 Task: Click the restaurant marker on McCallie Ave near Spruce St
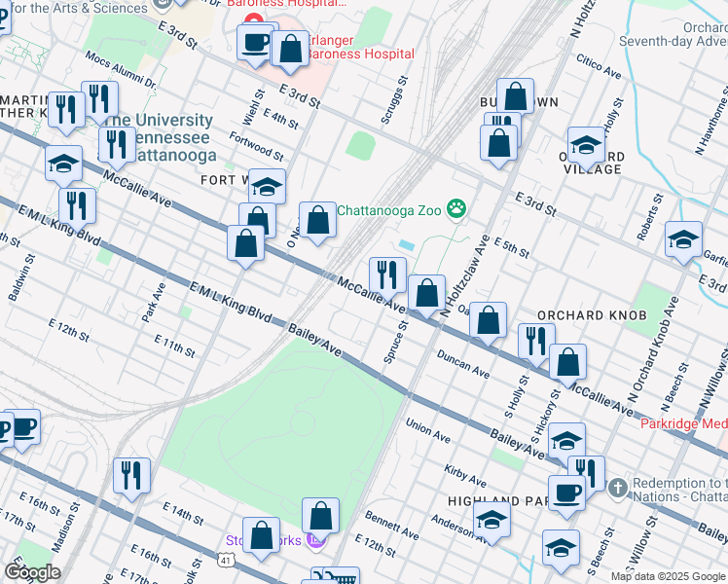click(x=387, y=278)
